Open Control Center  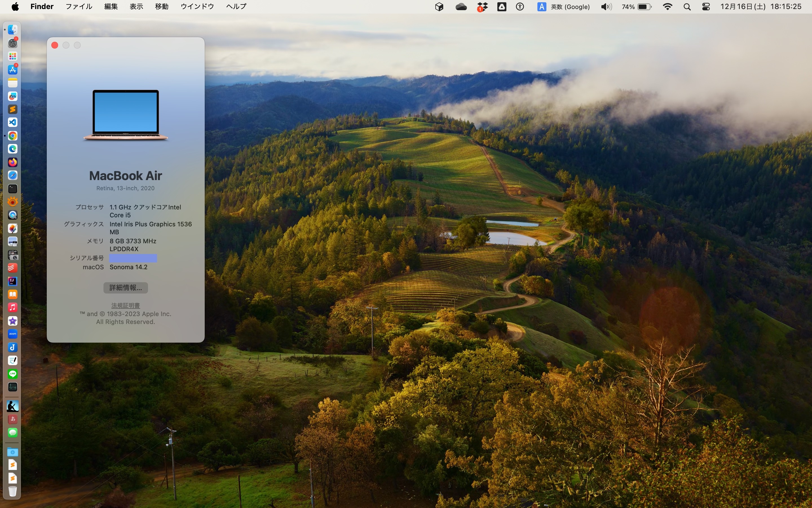tap(706, 7)
